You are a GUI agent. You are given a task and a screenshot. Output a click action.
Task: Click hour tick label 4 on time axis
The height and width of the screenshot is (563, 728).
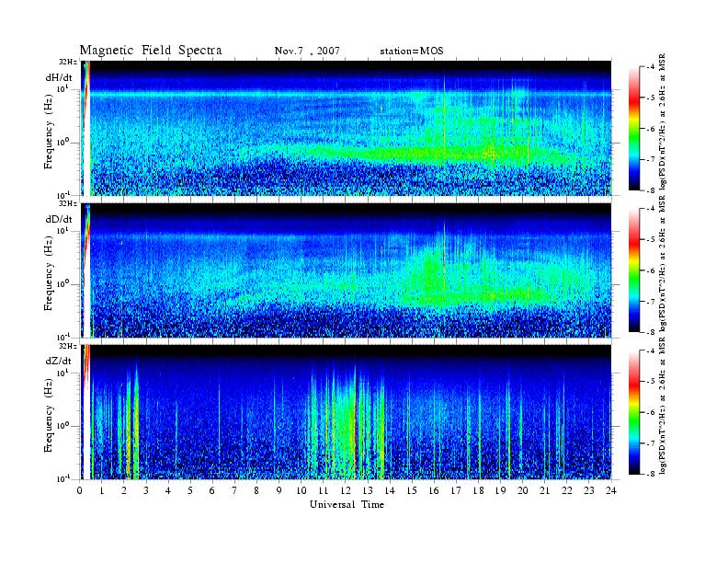pos(168,491)
